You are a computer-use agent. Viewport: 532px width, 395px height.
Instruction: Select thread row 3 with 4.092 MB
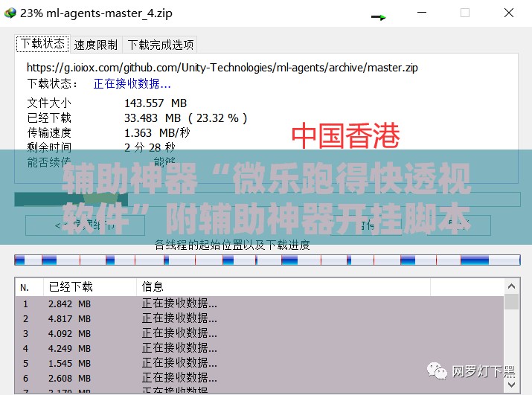coord(260,333)
